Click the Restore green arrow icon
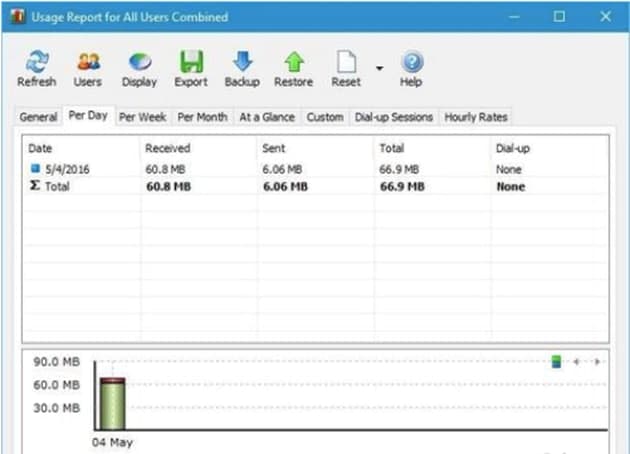 (x=294, y=62)
